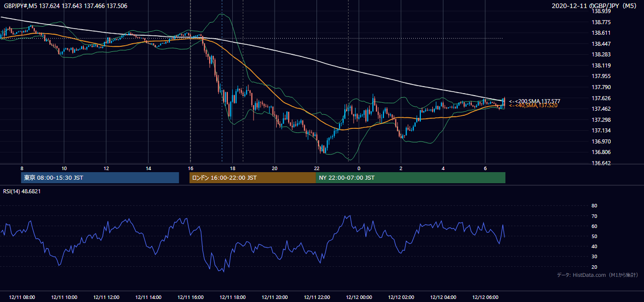Image resolution: width=644 pixels, height=302 pixels.
Task: Click hour label 18 under the price chart
Action: point(232,168)
